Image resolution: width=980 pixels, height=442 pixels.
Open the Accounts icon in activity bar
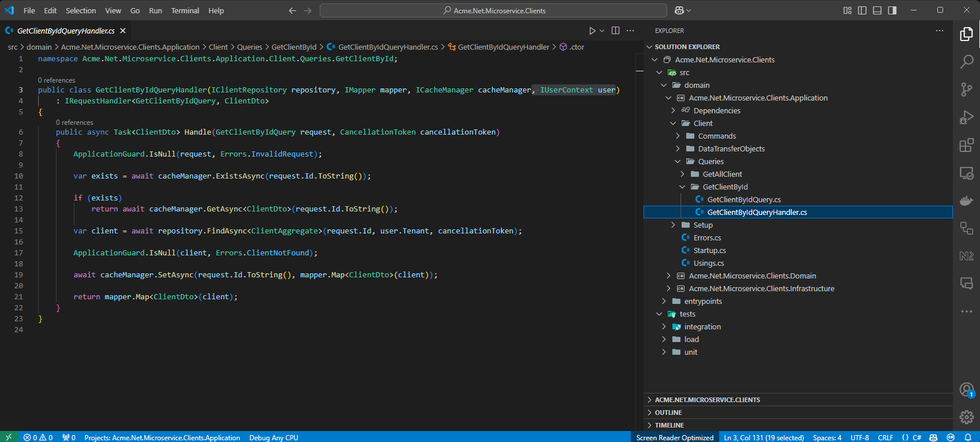point(966,389)
